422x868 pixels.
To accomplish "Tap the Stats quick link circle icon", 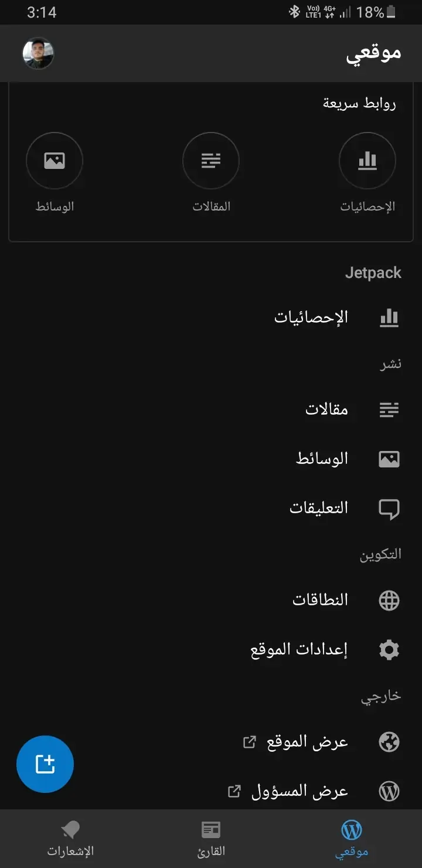I will [x=367, y=160].
